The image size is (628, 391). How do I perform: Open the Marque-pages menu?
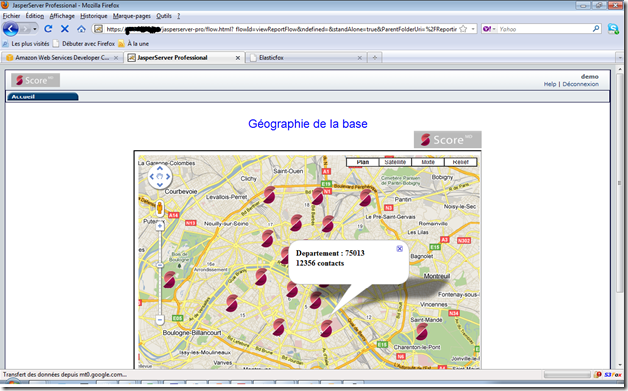(x=131, y=16)
